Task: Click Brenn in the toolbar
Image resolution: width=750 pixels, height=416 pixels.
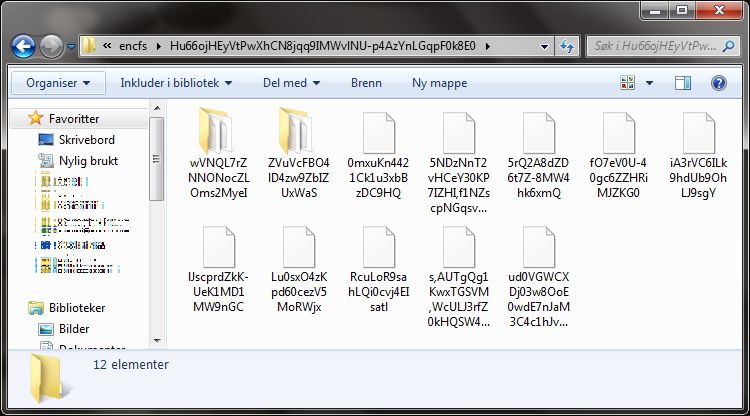Action: click(x=366, y=84)
